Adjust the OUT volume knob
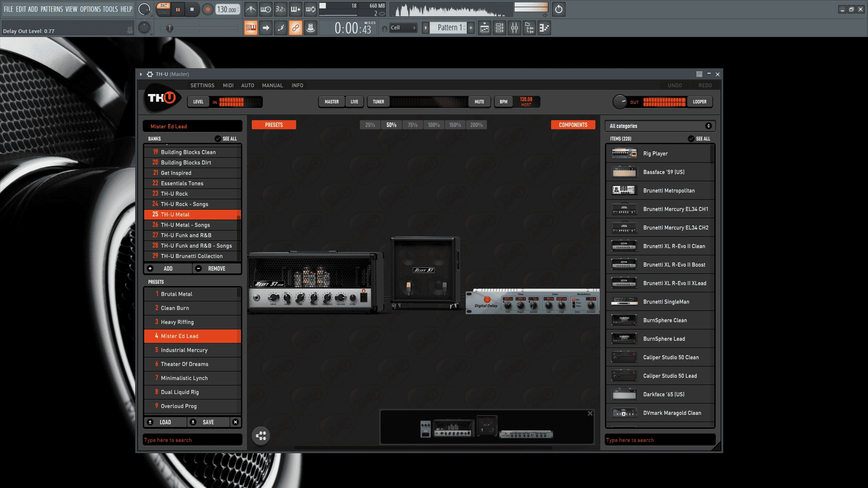Image resolution: width=868 pixels, height=488 pixels. point(620,102)
